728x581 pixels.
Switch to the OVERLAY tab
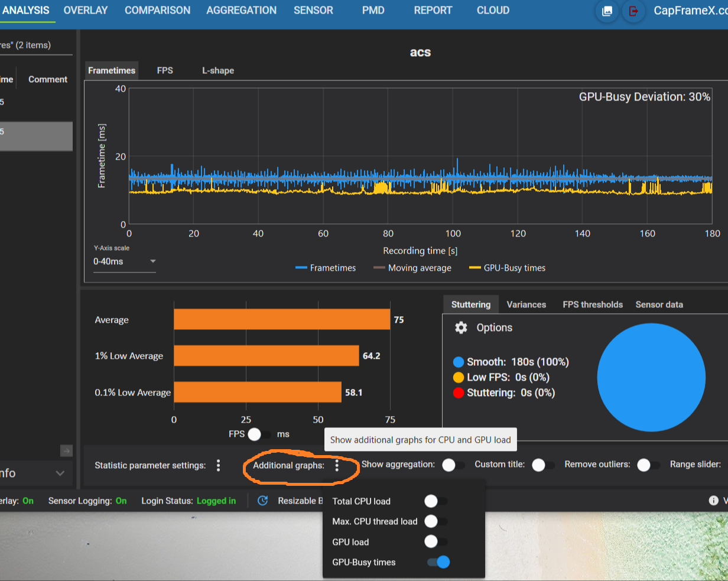[x=86, y=10]
